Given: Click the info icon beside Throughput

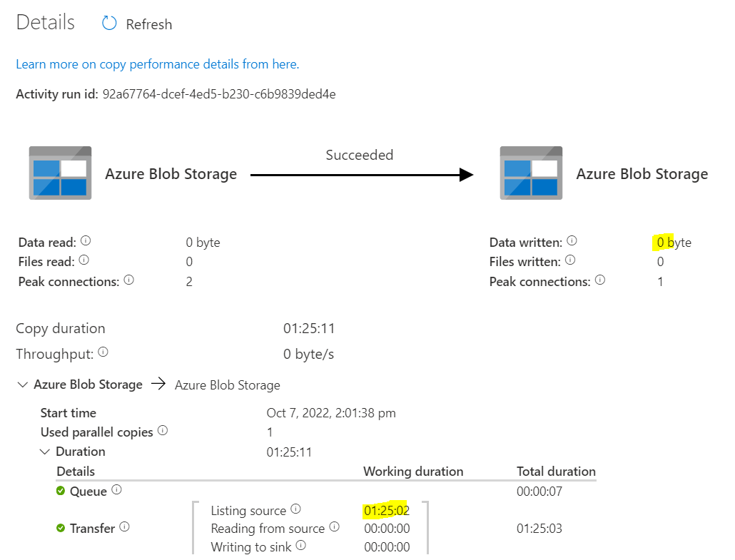Looking at the screenshot, I should tap(105, 352).
